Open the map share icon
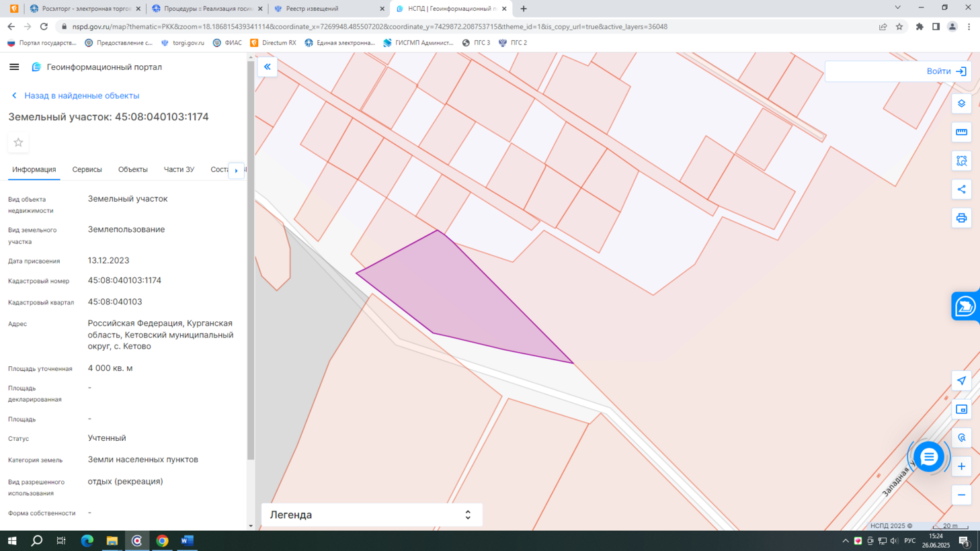The width and height of the screenshot is (980, 551). coord(961,189)
